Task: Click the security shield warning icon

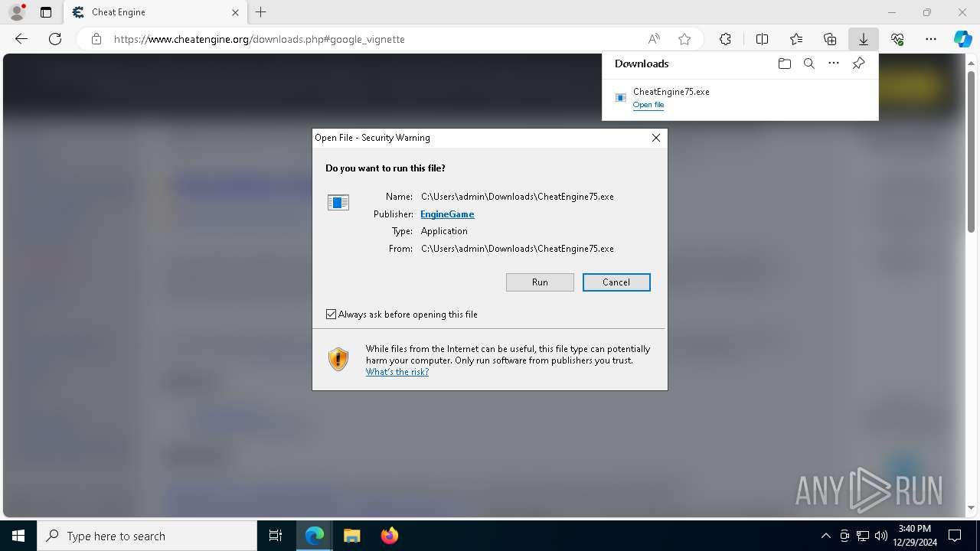Action: pos(338,359)
